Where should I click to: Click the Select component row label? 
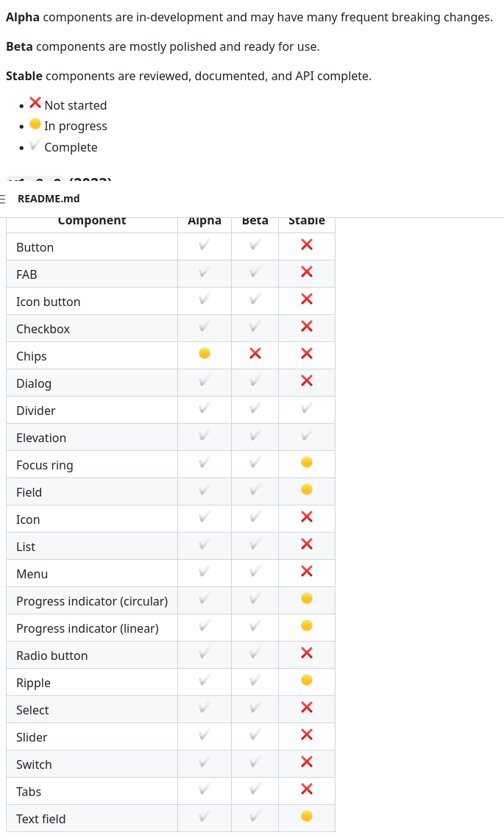tap(32, 710)
